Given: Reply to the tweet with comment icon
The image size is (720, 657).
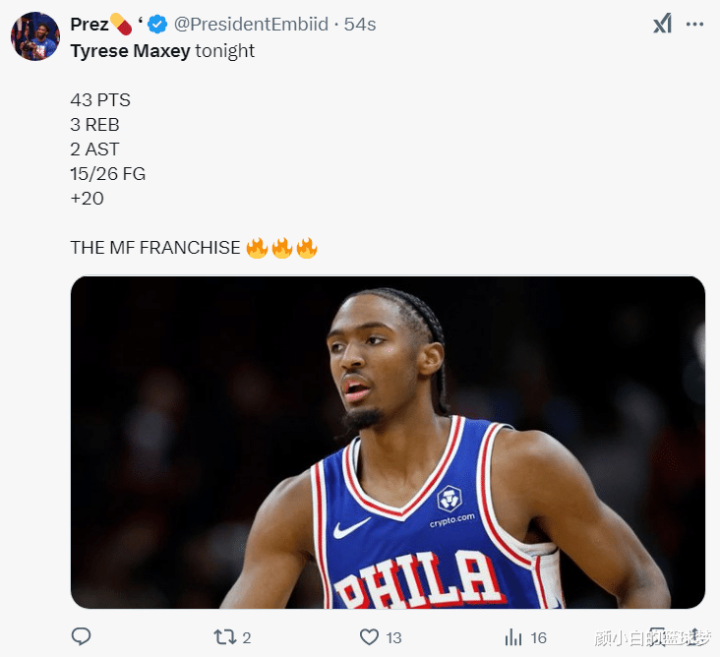Looking at the screenshot, I should pyautogui.click(x=81, y=637).
